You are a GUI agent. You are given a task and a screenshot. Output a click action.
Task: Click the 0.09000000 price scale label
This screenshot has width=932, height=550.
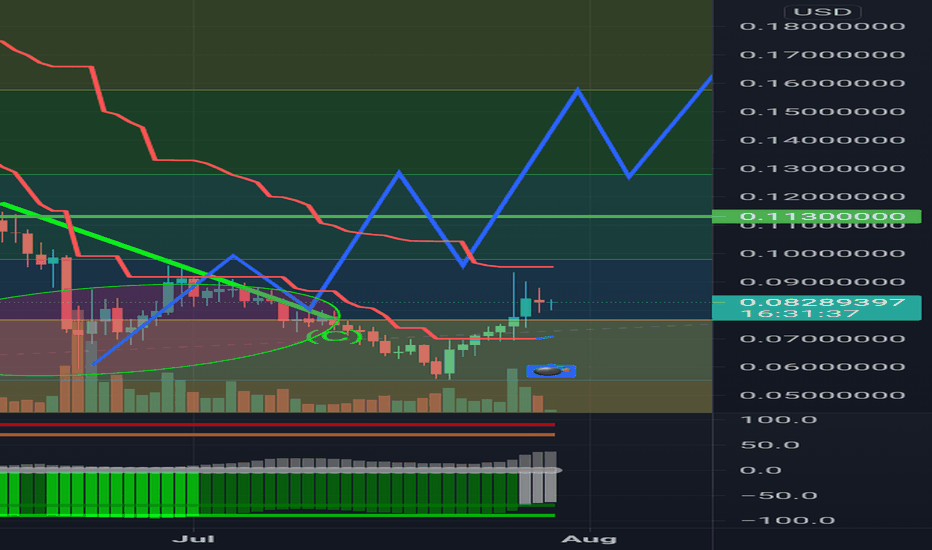click(x=822, y=282)
